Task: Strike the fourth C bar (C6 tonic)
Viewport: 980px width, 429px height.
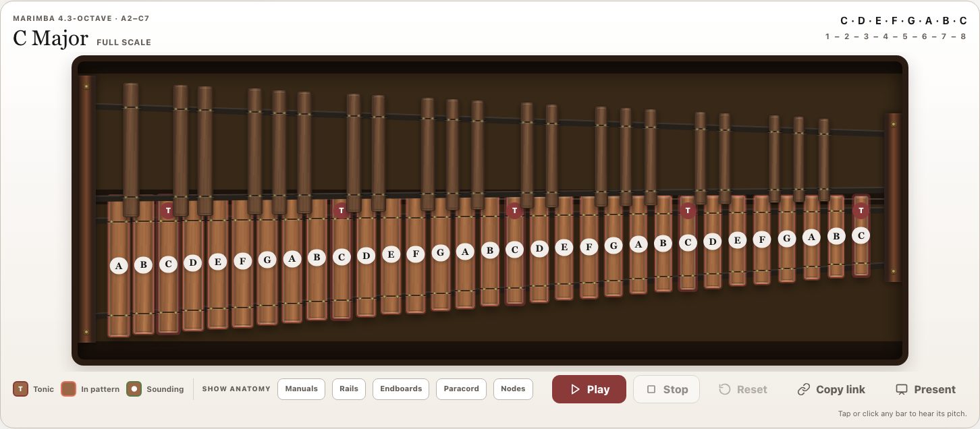Action: pos(688,243)
